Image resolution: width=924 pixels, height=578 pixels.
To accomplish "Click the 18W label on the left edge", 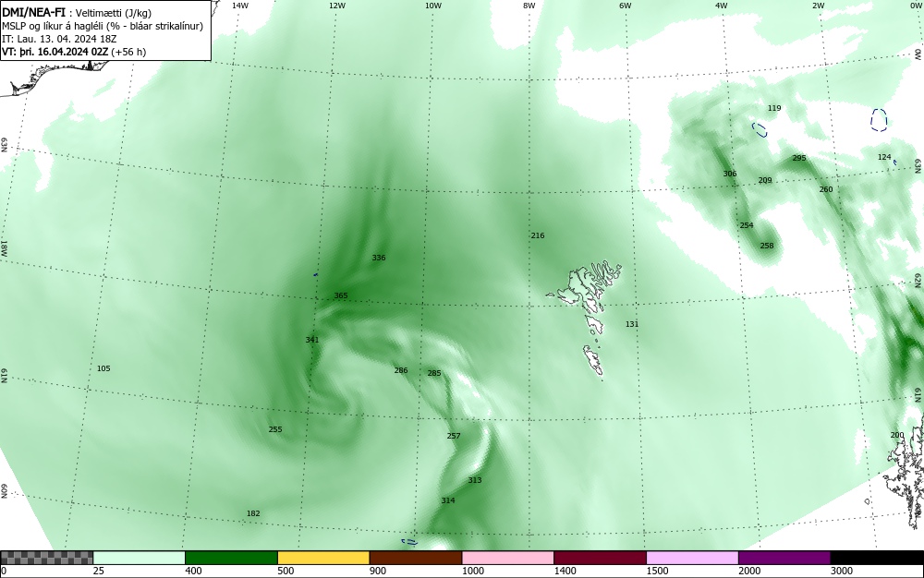I will tap(4, 248).
